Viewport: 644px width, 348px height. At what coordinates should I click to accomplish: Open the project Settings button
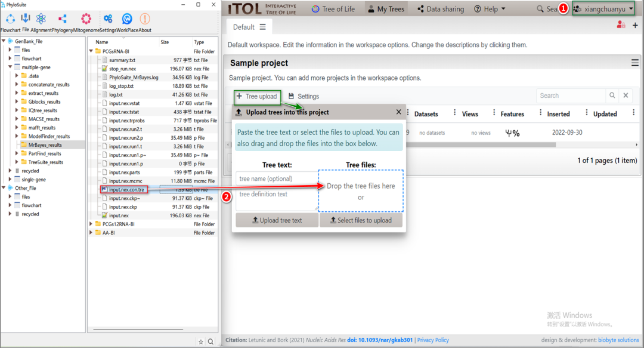(304, 96)
